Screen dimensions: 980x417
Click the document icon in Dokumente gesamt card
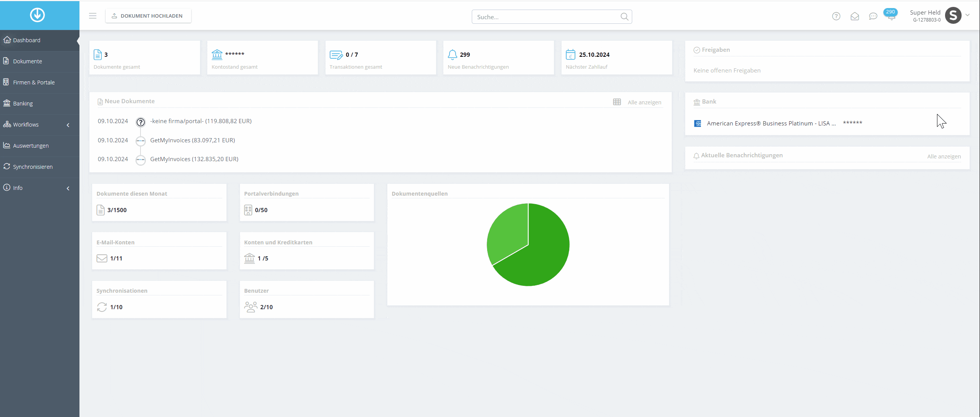pyautogui.click(x=98, y=54)
